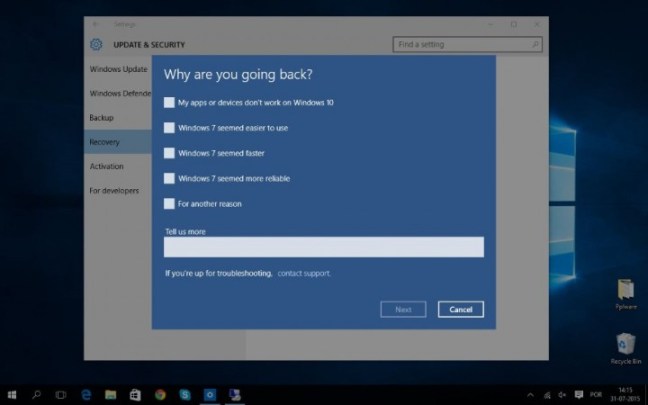Open Task View from the taskbar

pos(61,395)
